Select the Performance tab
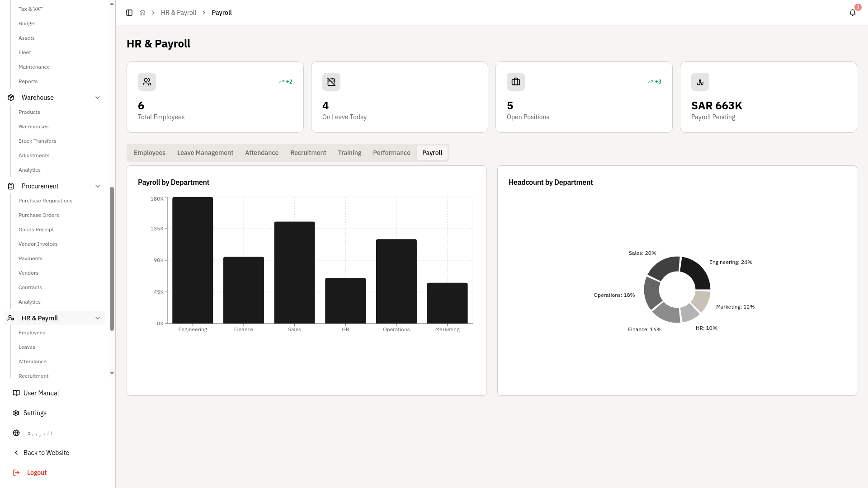The height and width of the screenshot is (488, 868). click(x=392, y=153)
